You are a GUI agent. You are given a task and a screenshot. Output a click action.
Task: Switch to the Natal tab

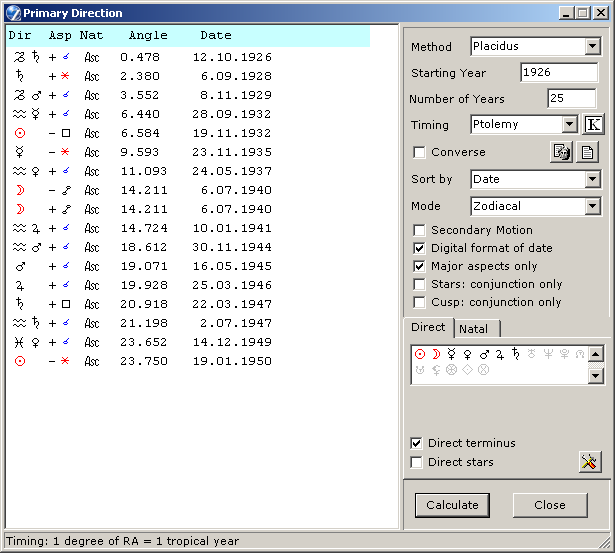pyautogui.click(x=476, y=329)
